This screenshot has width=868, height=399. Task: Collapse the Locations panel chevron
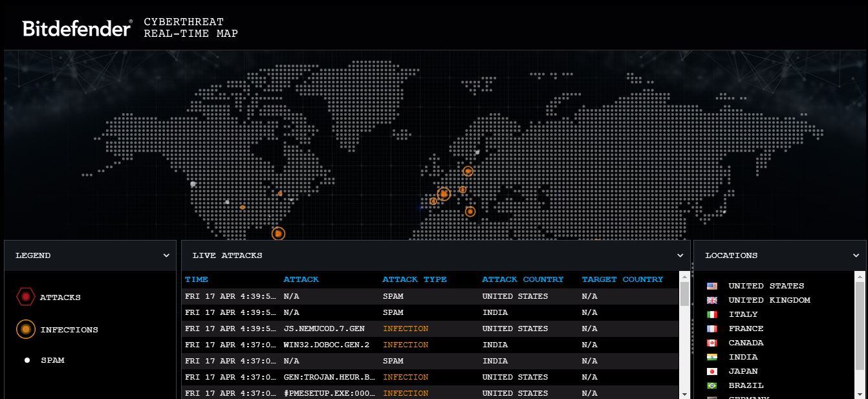(856, 255)
